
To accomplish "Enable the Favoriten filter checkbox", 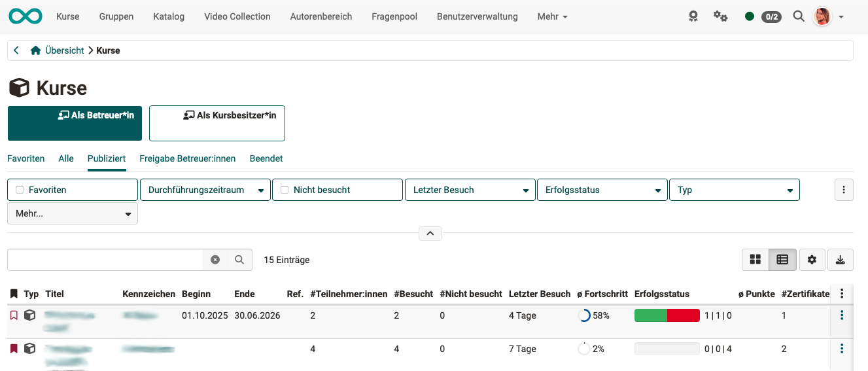I will point(20,190).
